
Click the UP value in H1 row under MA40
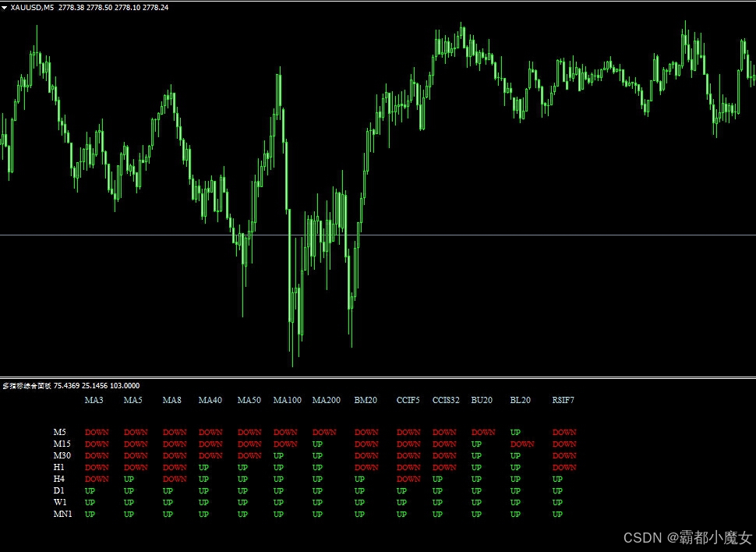pos(204,467)
